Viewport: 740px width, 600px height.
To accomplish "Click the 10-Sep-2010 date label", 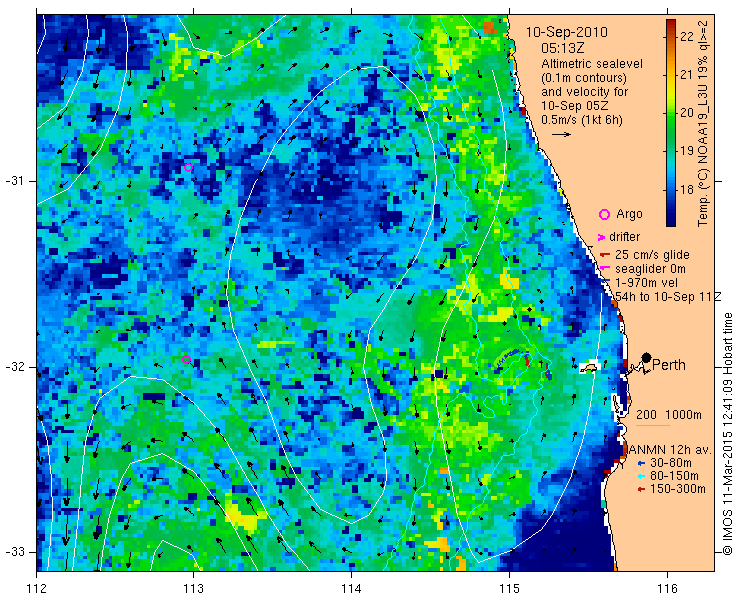I will [567, 32].
